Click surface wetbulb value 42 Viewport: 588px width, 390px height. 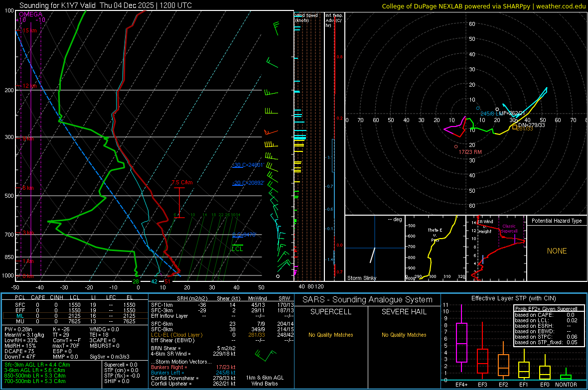pyautogui.click(x=154, y=281)
